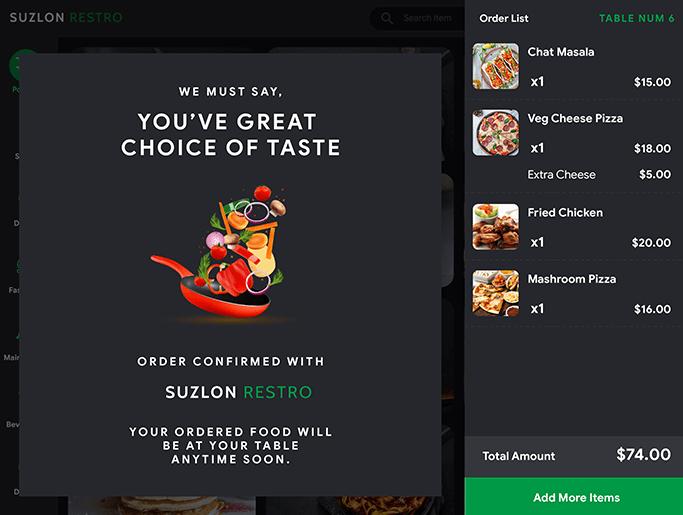Click the Extra Cheese add-on line
The height and width of the screenshot is (515, 683).
point(599,174)
